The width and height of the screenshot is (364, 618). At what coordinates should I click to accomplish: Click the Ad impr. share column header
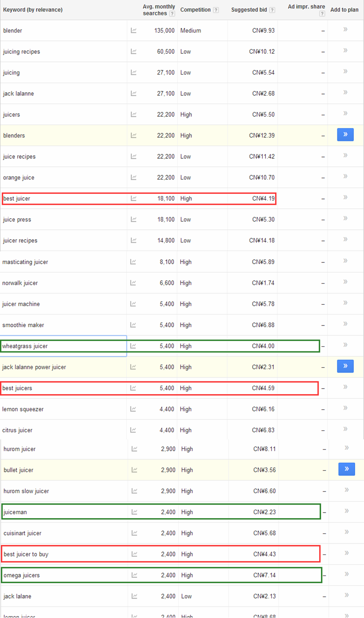pos(306,7)
